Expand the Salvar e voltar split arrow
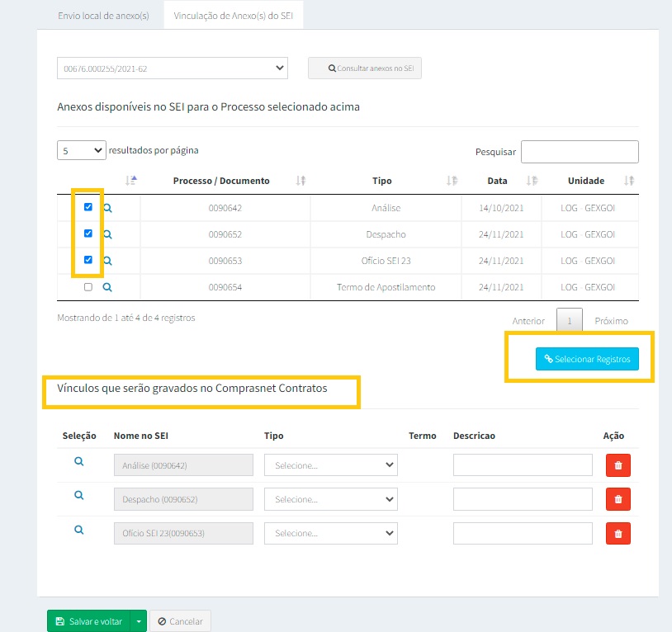Viewport: 672px width, 632px height. pos(139,621)
